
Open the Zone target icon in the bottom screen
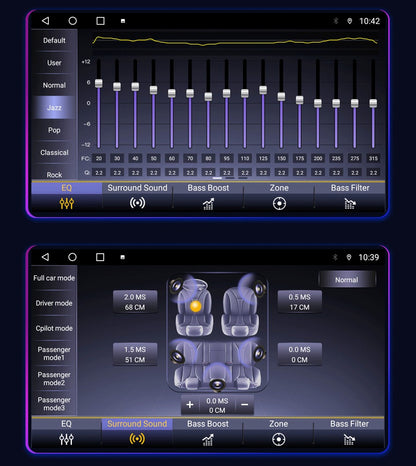click(279, 439)
